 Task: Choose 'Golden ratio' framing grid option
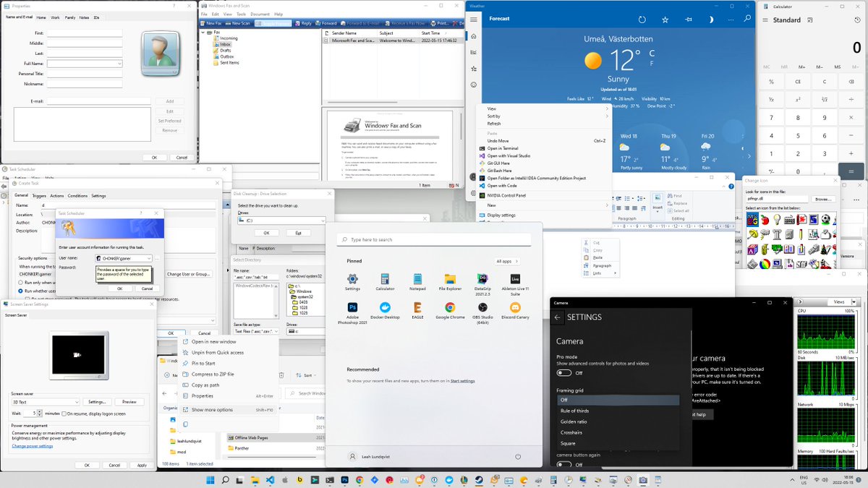618,421
